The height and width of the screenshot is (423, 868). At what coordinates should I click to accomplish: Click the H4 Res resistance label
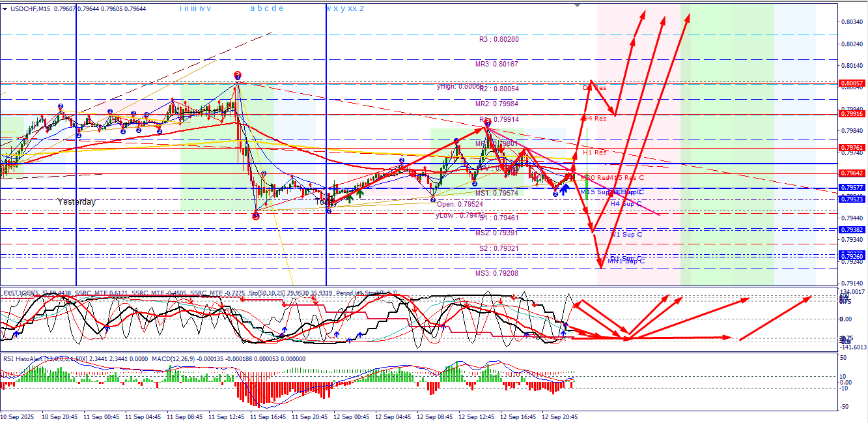coord(595,119)
